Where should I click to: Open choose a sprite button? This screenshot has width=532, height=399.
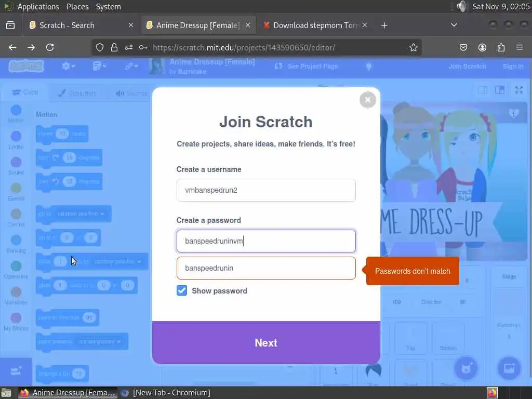point(466,368)
